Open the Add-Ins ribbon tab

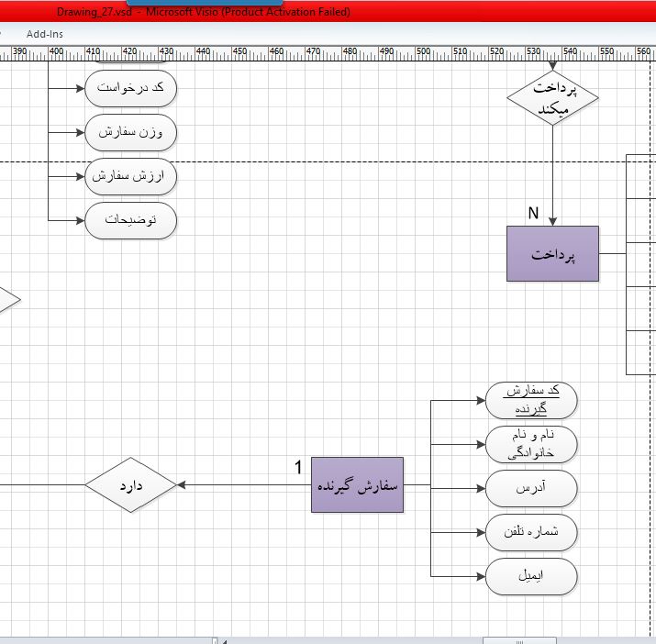45,34
